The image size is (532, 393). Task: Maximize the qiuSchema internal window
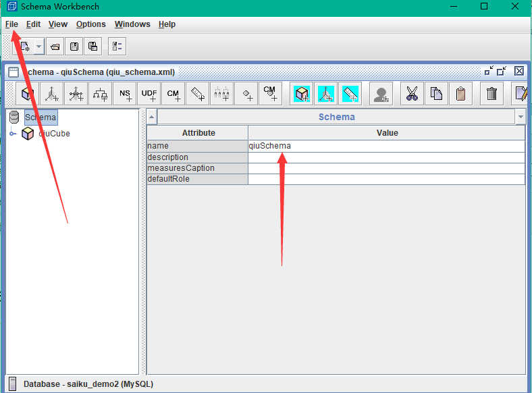(x=502, y=72)
